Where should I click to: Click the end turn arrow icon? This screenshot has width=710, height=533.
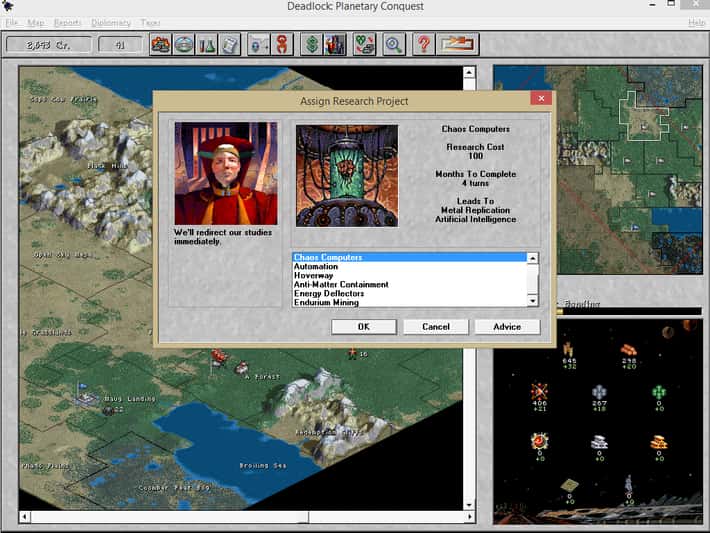(x=457, y=44)
